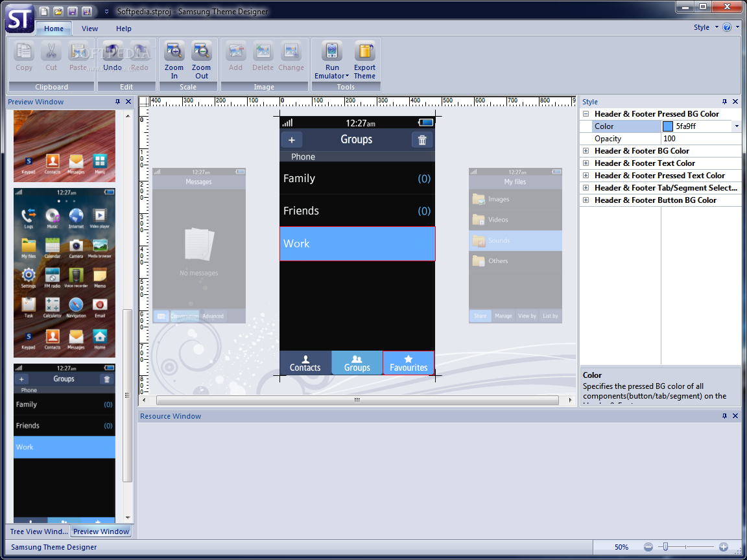Screen dimensions: 747x560
Task: Expand Header & Footer Text Color
Action: [x=586, y=163]
